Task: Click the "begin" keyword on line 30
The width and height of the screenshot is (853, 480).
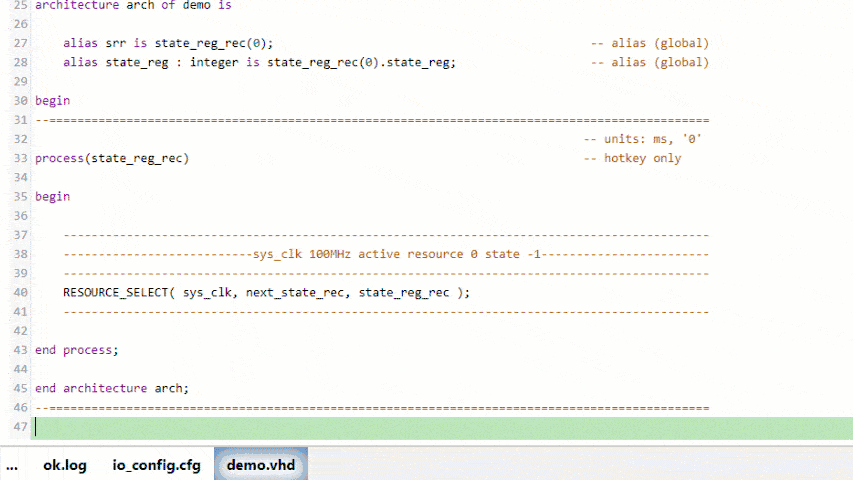Action: 52,101
